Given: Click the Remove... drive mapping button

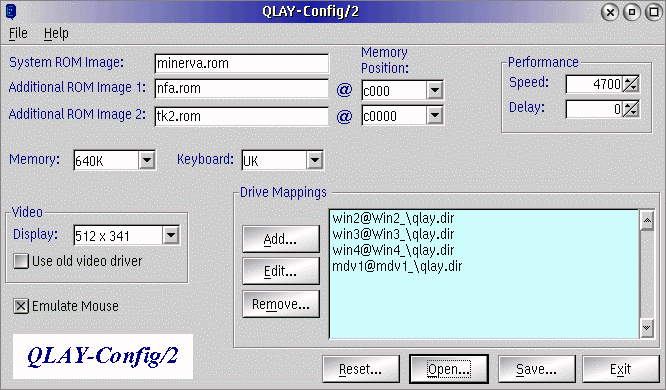Looking at the screenshot, I should click(281, 304).
